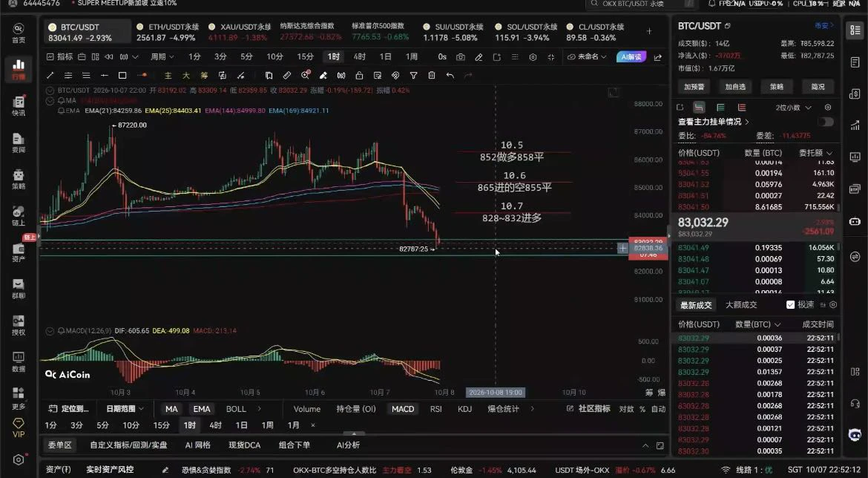
Task: Show only buy orders in order book
Action: (x=720, y=108)
